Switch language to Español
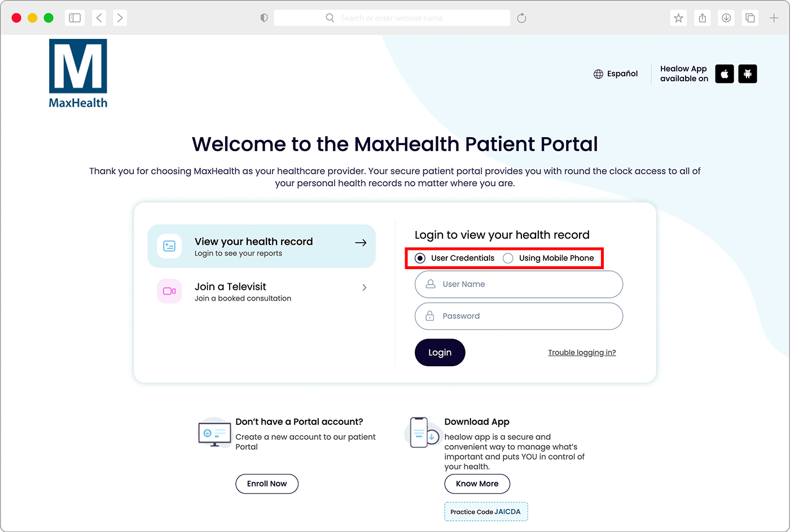Screen dimensions: 790x532 pos(622,74)
